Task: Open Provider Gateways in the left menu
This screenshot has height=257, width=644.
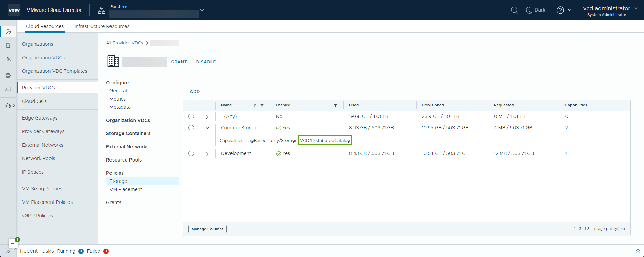Action: [x=43, y=131]
